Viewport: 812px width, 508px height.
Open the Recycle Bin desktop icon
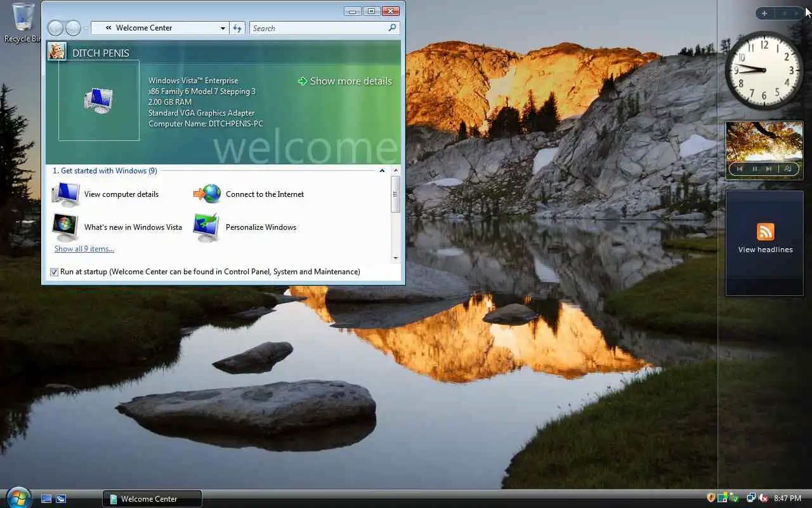[22, 23]
